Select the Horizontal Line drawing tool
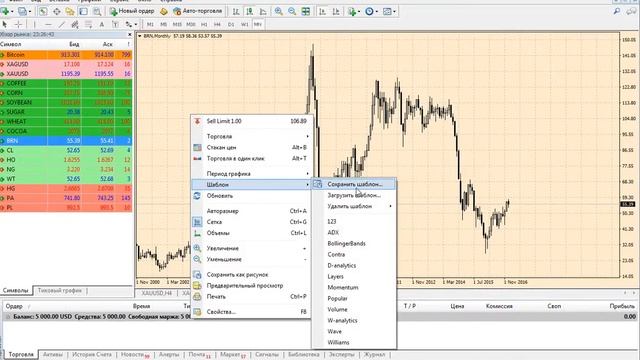The height and width of the screenshot is (360, 640). [48, 24]
